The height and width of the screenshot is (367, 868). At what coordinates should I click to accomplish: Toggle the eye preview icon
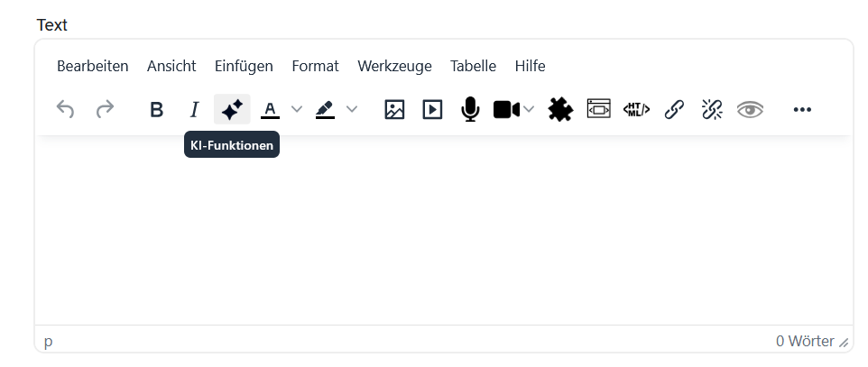(x=750, y=110)
